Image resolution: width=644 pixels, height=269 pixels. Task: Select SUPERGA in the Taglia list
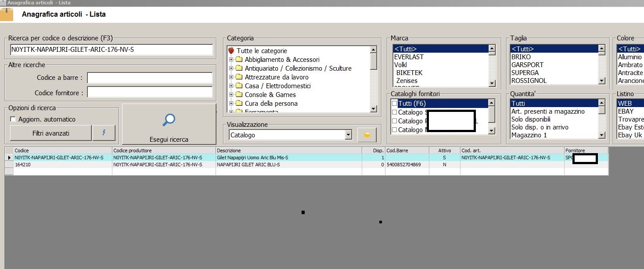[x=525, y=73]
